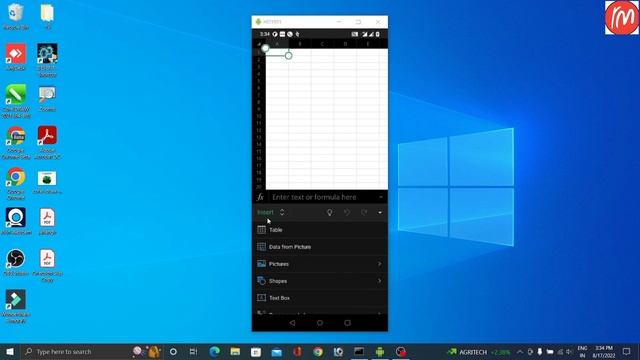Open the folder icon on the desktop
The width and height of the screenshot is (640, 360).
pyautogui.click(x=47, y=17)
